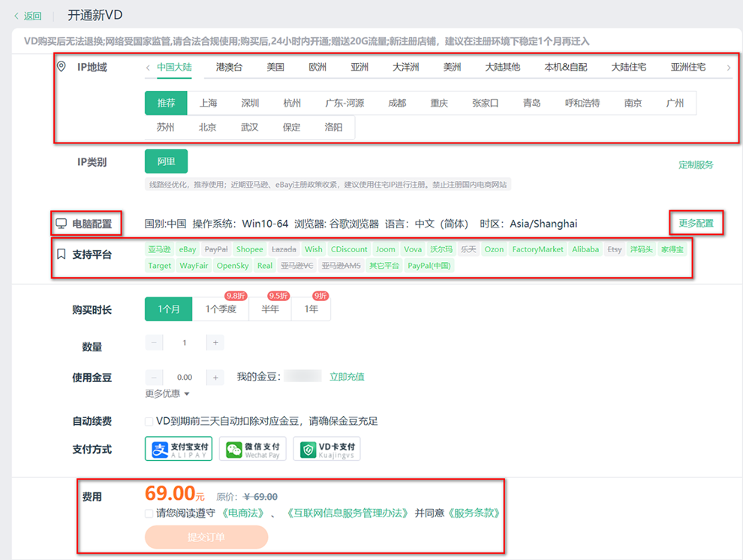Click the WeChat Pay logo icon
This screenshot has height=560, width=743.
point(233,450)
